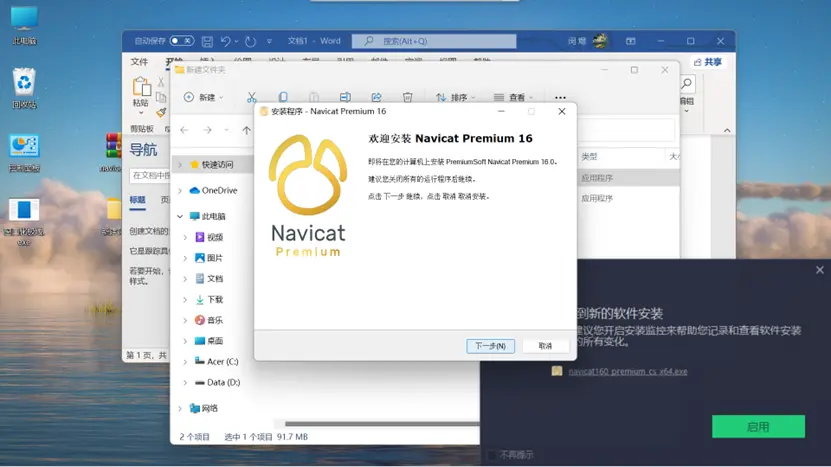Screen dimensions: 831x467
Task: Open Quick Access Toolbar customize dropdown in Word
Action: (269, 41)
